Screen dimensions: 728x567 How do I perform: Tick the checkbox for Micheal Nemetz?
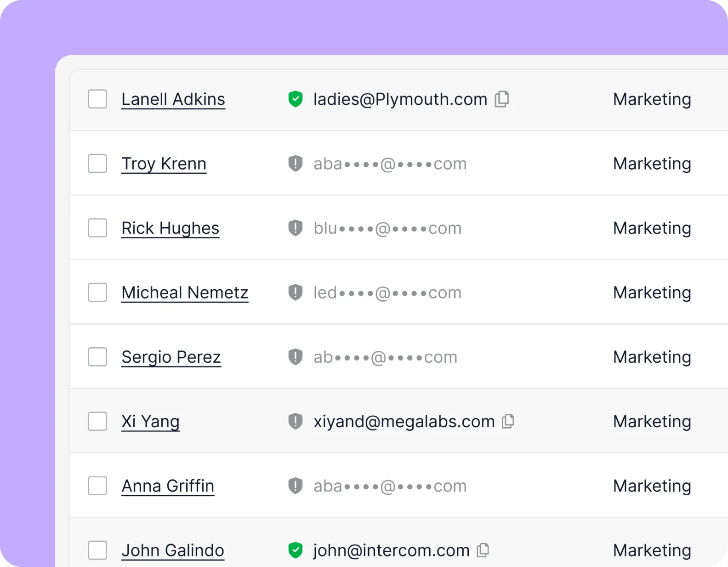(x=97, y=292)
